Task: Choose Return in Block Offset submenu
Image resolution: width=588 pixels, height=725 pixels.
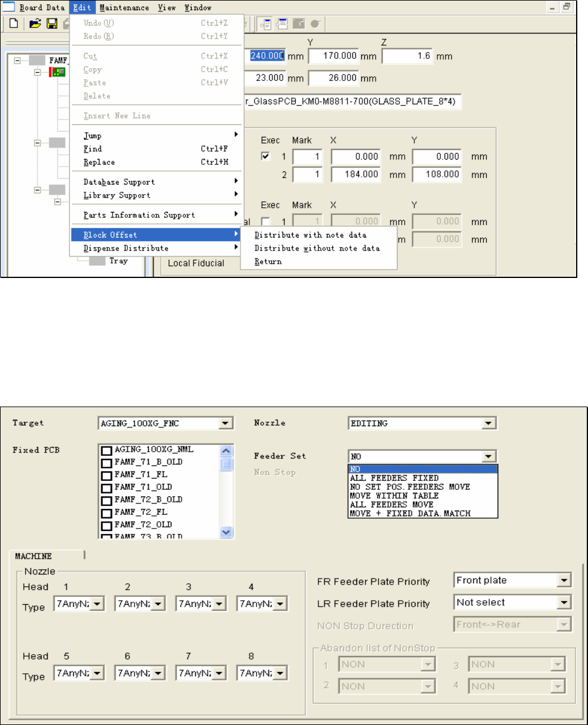Action: tap(319, 261)
